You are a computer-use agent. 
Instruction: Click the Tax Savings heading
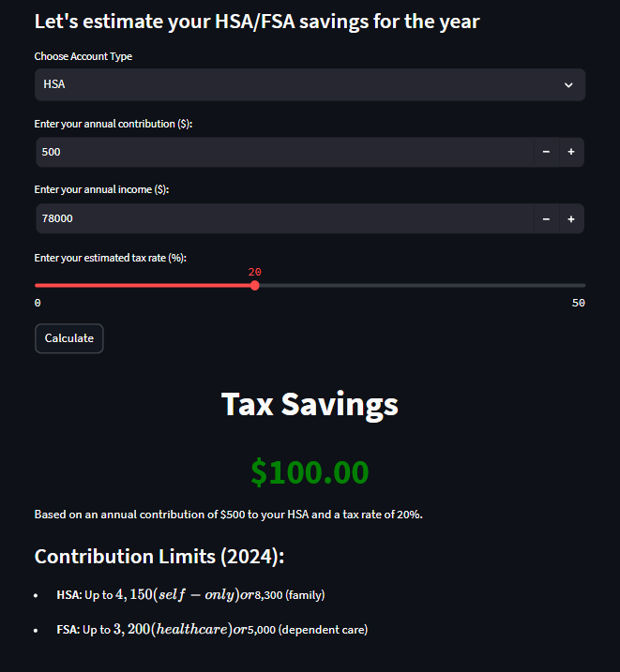310,404
